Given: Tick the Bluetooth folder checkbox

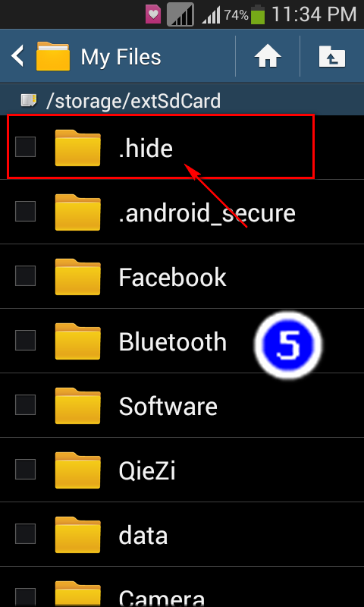Looking at the screenshot, I should click(x=25, y=341).
